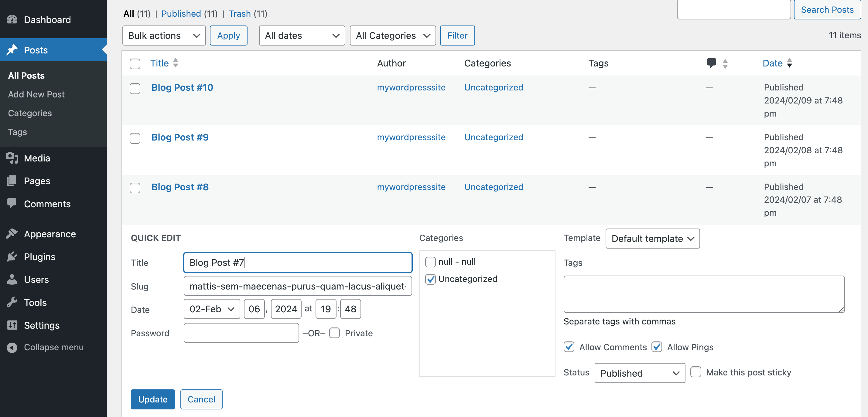Check the checkbox for Blog Post #10
Viewport: 868px width, 417px height.
[135, 89]
